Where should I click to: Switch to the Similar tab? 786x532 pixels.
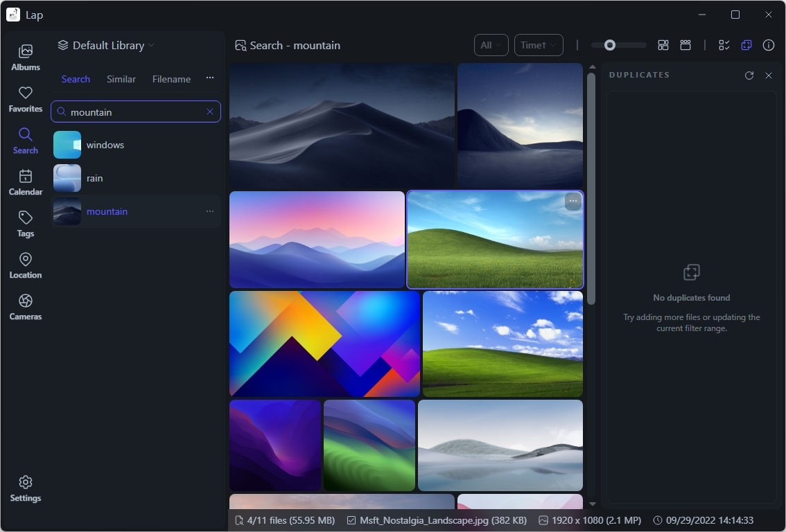[x=121, y=79]
